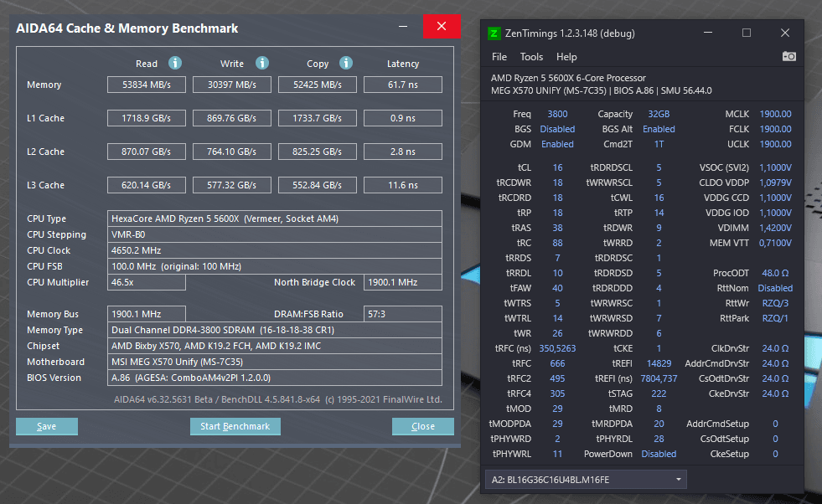
Task: Click MCLK value 1900.00 in ZenTimings
Action: pos(775,114)
